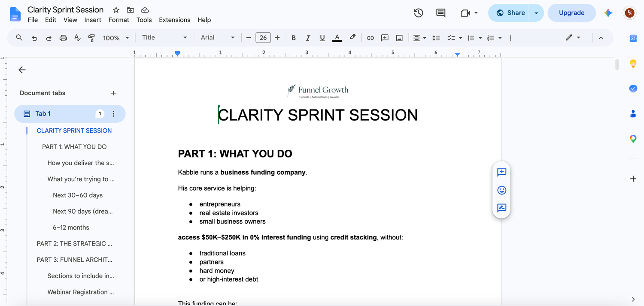Insert an image from the toolbar

pos(399,38)
